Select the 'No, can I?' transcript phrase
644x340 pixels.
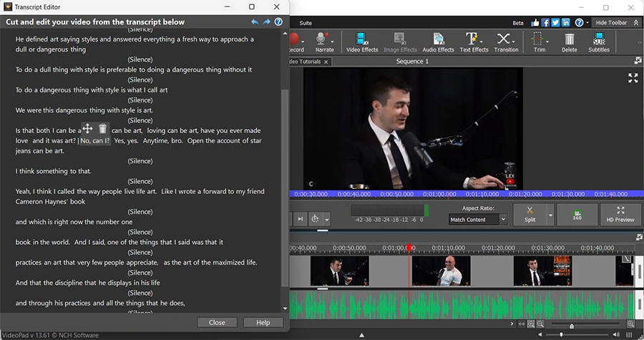tap(95, 141)
